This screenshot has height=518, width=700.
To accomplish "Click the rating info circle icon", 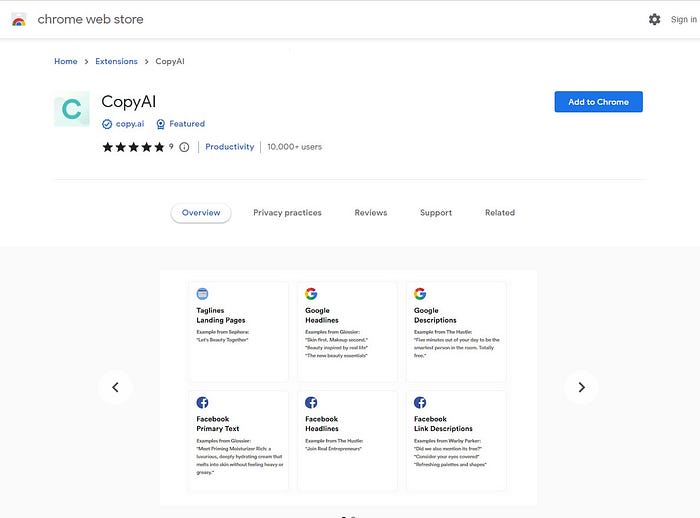I will 184,147.
